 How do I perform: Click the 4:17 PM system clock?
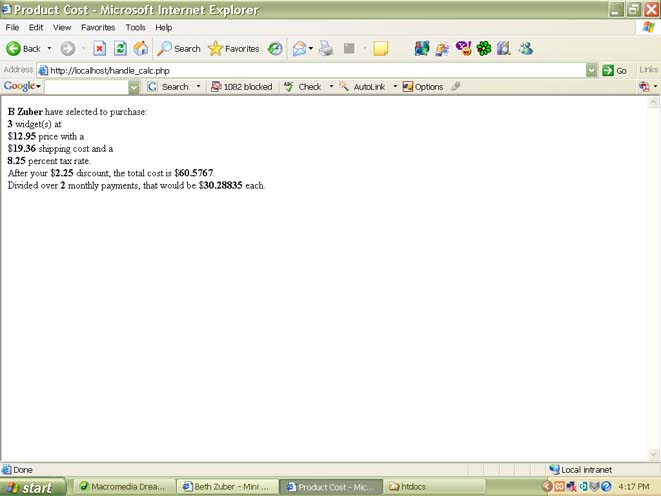point(634,487)
